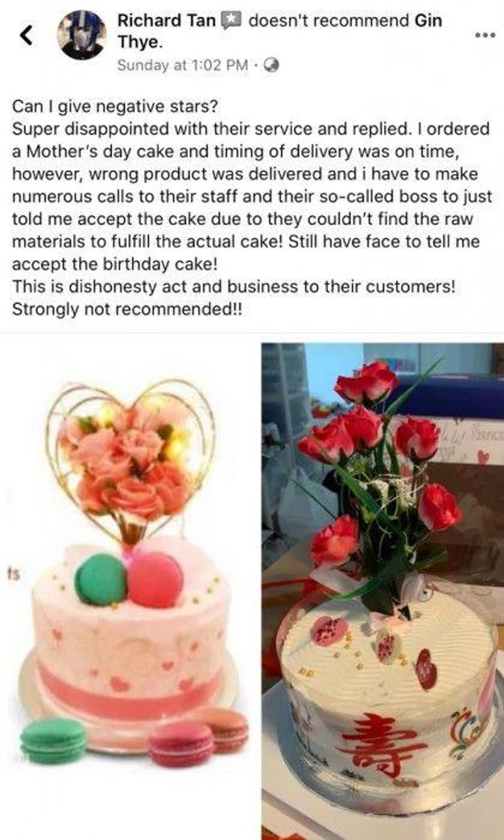Click the review star badge icon
The image size is (504, 840).
[231, 20]
